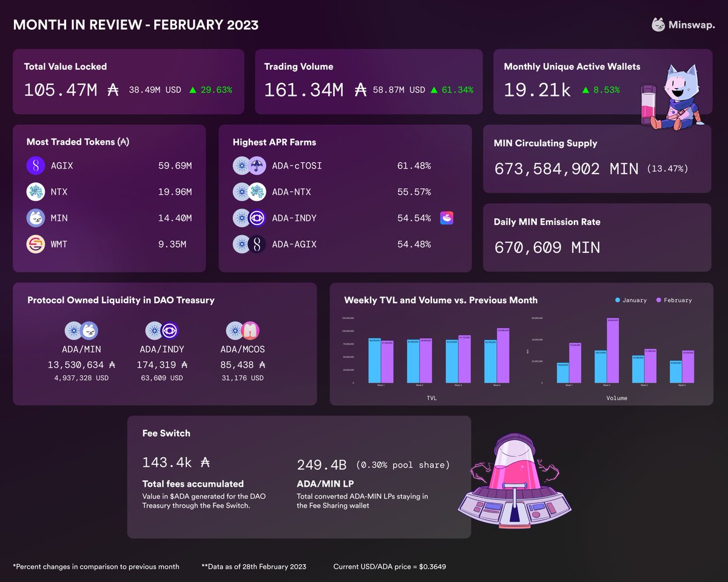The image size is (728, 582).
Task: Click the 'Daily MIN Emission Rate' heading
Action: click(x=547, y=222)
